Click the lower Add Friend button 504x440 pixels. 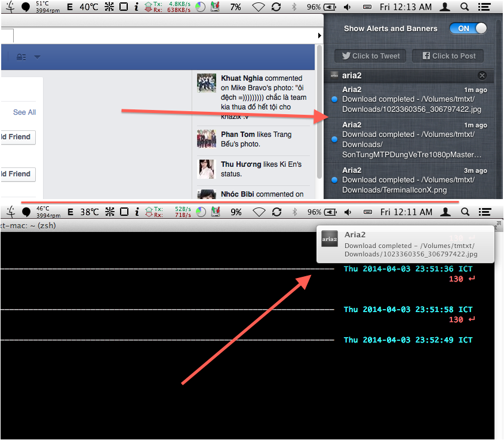pos(18,174)
